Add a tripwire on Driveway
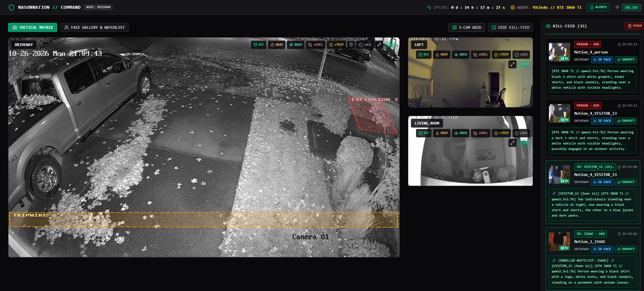 pyautogui.click(x=337, y=45)
